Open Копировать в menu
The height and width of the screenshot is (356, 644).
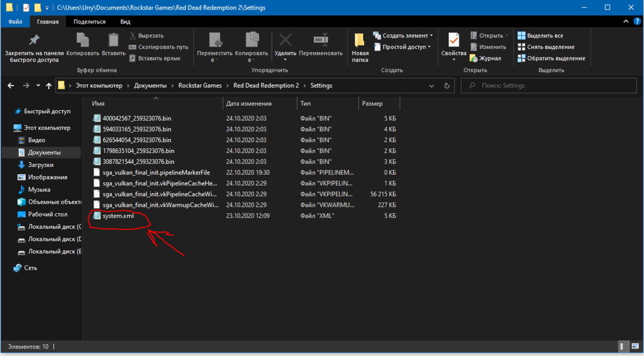point(252,48)
